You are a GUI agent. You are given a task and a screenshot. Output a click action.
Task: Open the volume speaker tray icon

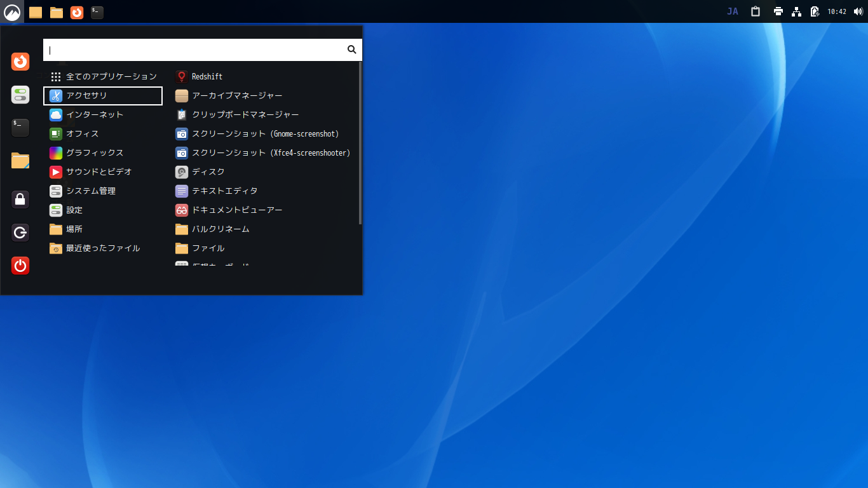pyautogui.click(x=858, y=11)
